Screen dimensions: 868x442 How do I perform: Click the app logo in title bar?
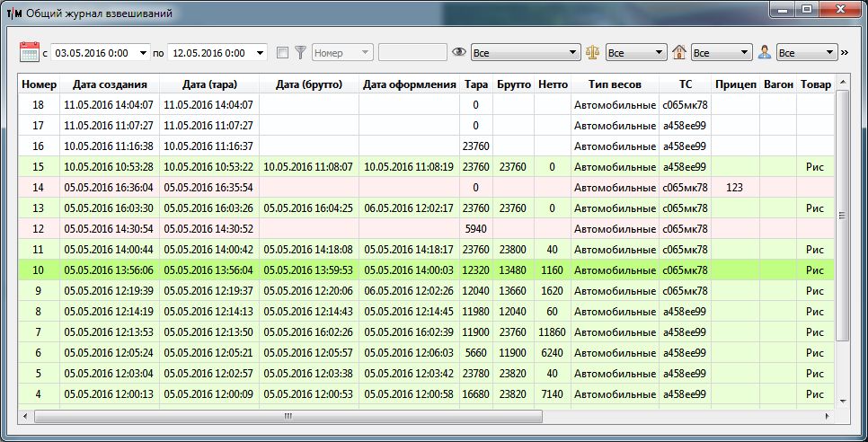coord(13,13)
